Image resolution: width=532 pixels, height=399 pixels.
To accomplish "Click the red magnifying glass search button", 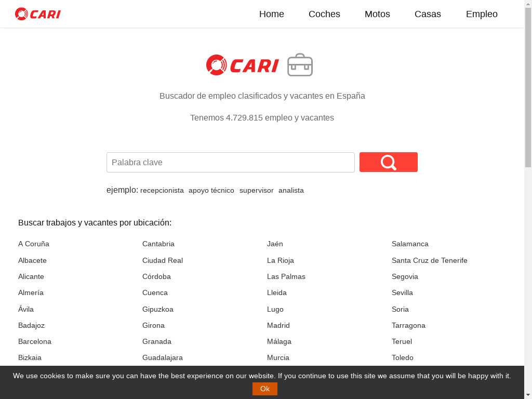I will click(388, 162).
